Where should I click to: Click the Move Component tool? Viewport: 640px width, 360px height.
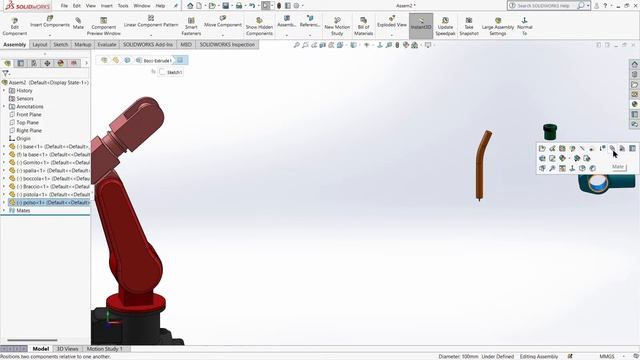(x=223, y=22)
